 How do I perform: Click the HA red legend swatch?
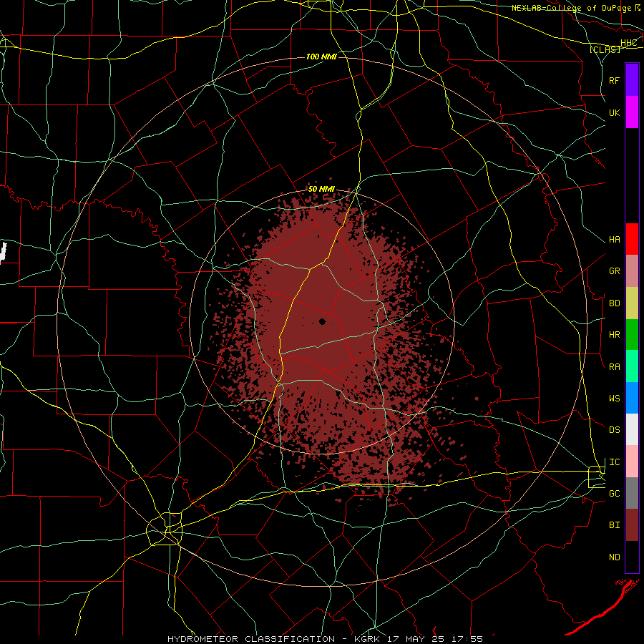pyautogui.click(x=632, y=239)
